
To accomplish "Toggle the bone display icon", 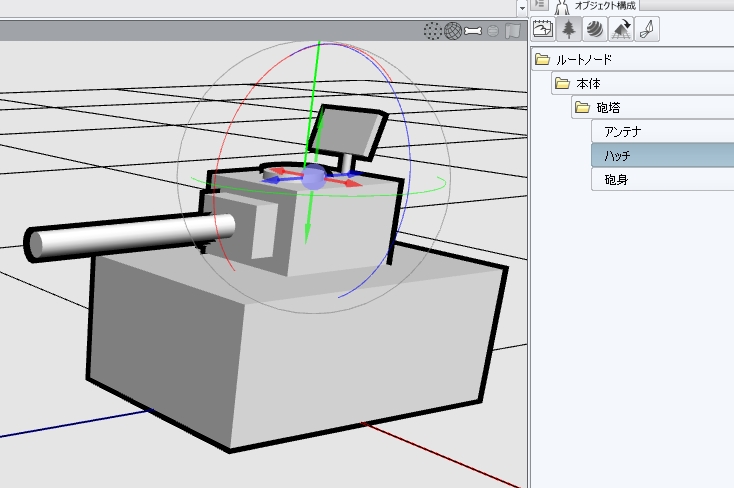I will 473,31.
